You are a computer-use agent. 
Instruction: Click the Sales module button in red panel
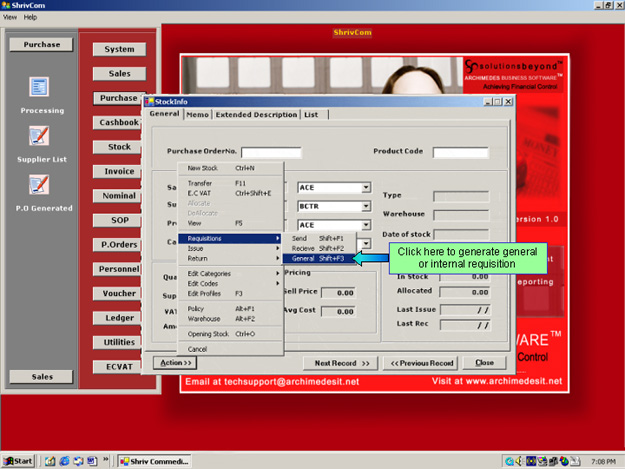coord(119,73)
